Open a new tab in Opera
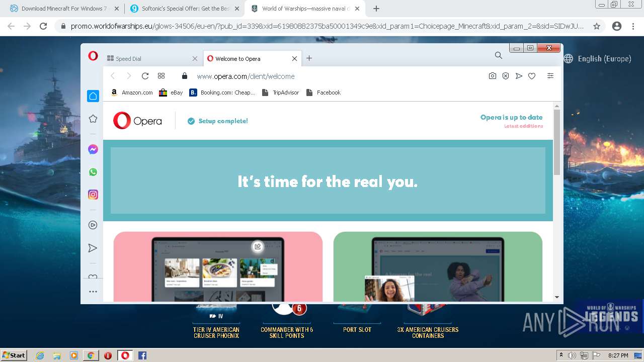The width and height of the screenshot is (644, 362). click(309, 58)
